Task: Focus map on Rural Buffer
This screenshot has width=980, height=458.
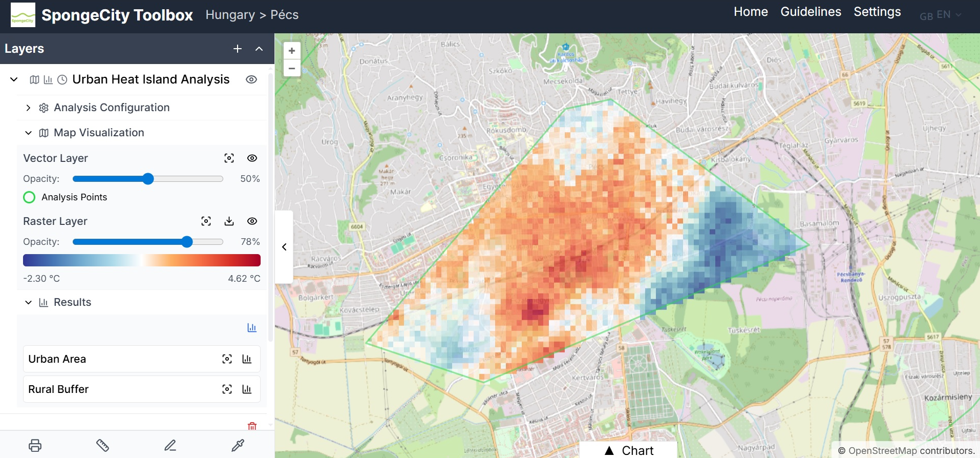Action: pyautogui.click(x=227, y=389)
